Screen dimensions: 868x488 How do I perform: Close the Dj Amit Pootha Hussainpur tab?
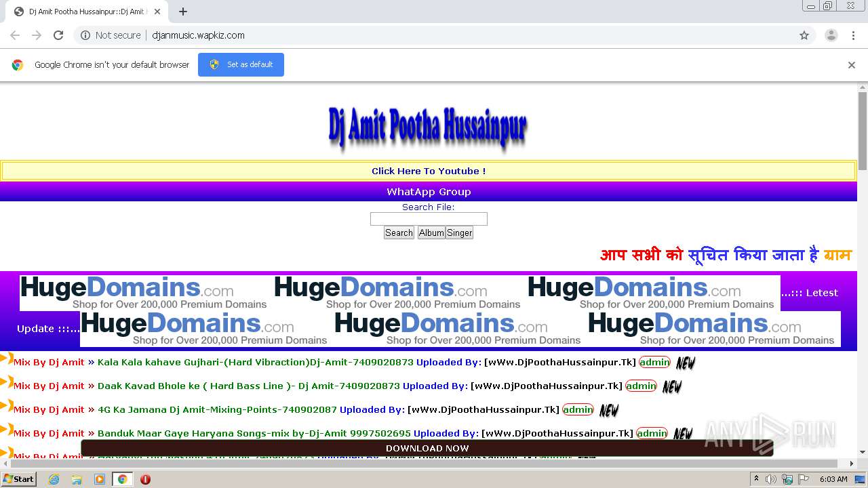tap(157, 12)
